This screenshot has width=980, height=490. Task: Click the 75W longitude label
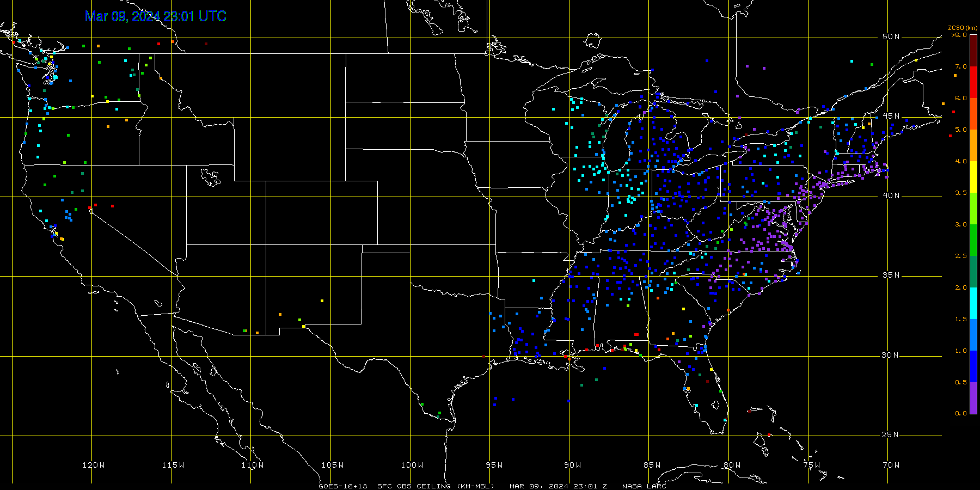tap(812, 465)
